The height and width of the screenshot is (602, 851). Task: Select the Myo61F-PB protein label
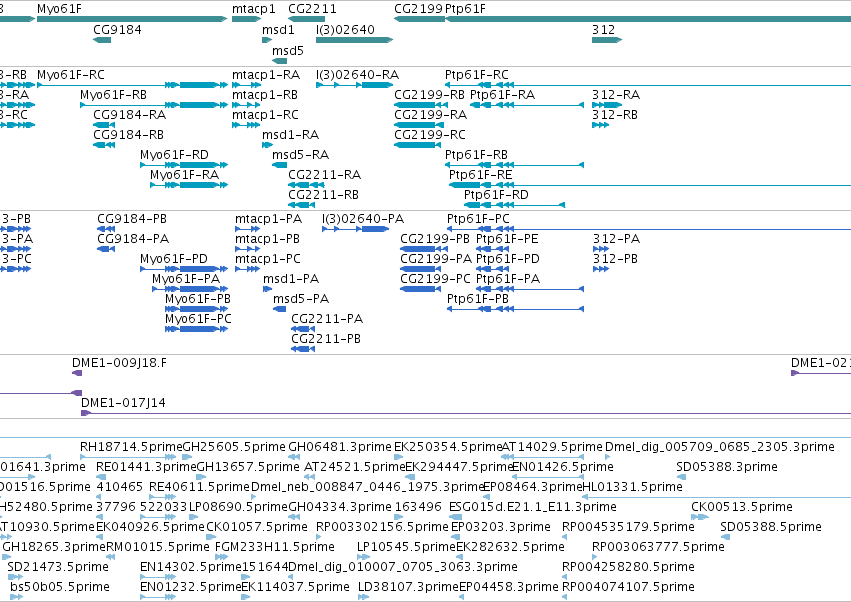(198, 299)
